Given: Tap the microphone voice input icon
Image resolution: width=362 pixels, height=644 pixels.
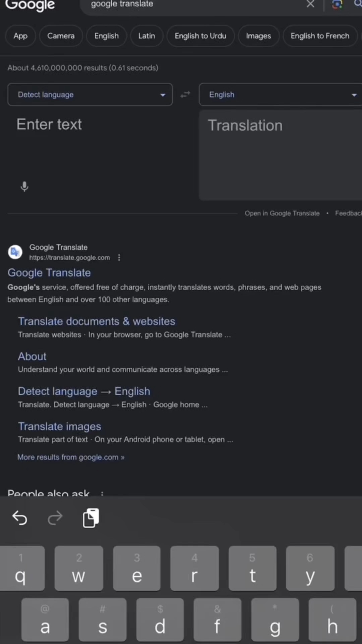Looking at the screenshot, I should point(24,186).
